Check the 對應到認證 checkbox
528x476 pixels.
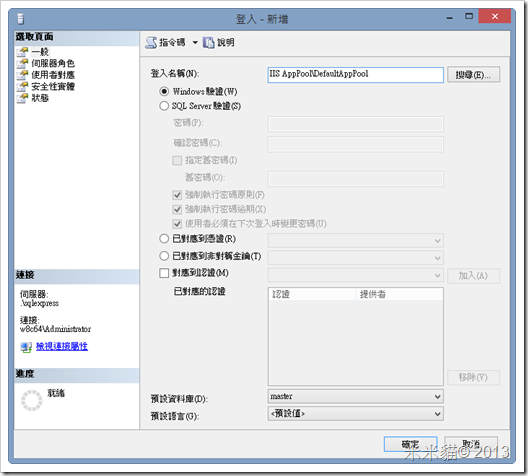click(x=164, y=273)
